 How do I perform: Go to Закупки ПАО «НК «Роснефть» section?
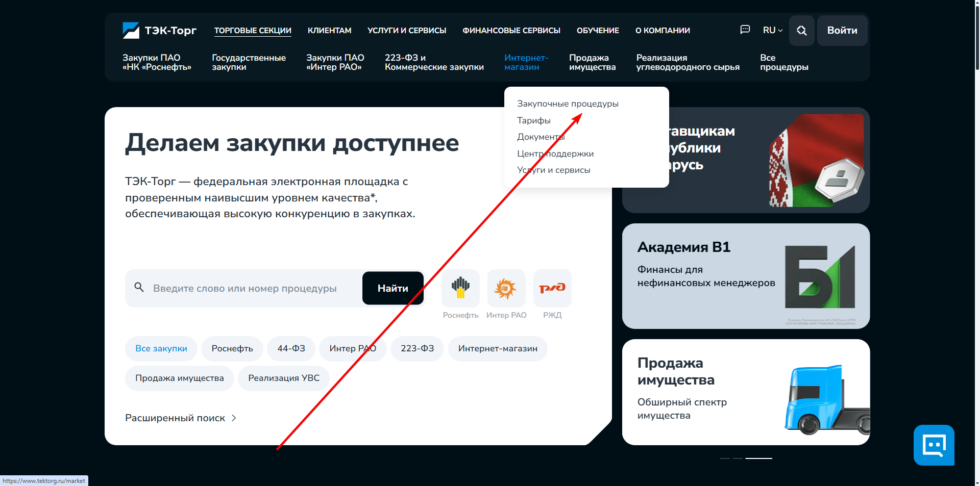(x=157, y=62)
